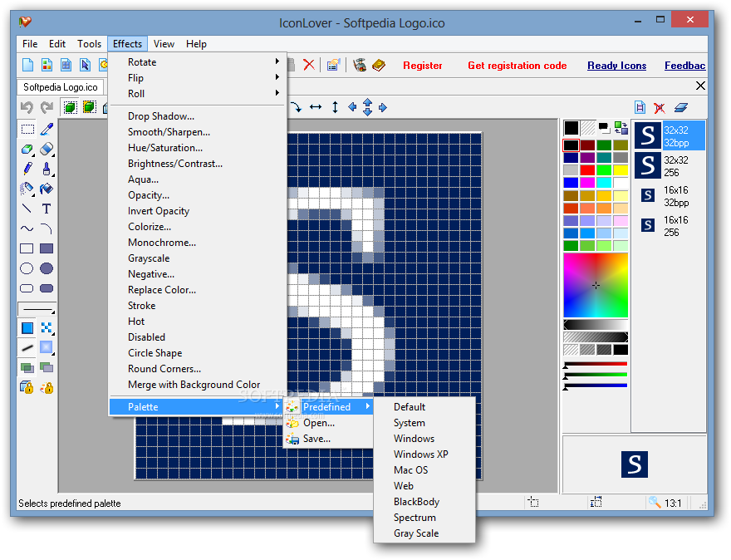
Task: Expand the Rotate submenu arrow
Action: 277,61
